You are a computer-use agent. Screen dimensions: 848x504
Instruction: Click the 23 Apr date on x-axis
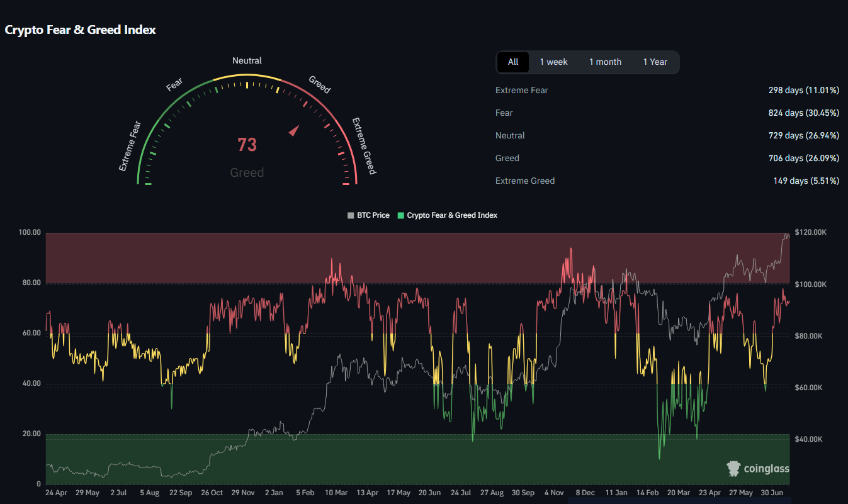pos(709,493)
